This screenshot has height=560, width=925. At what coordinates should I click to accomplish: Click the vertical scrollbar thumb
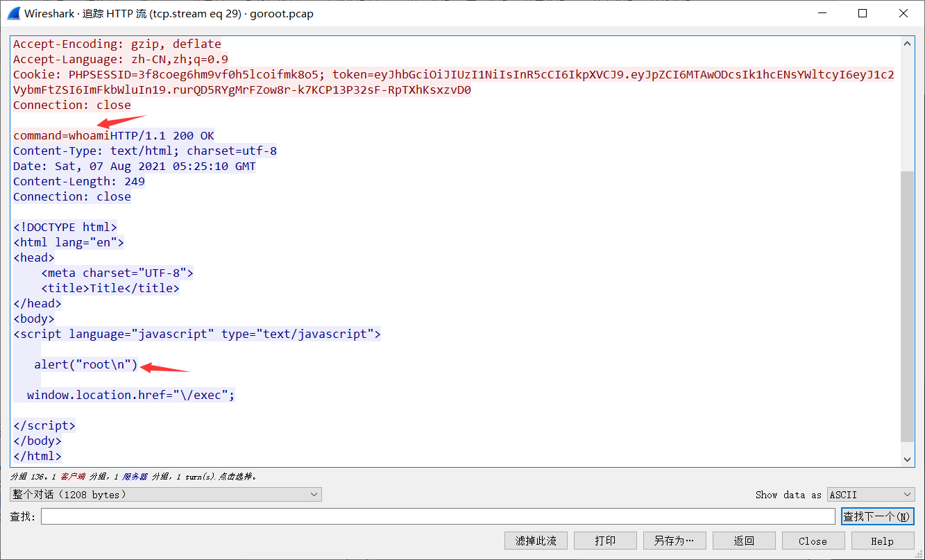(x=907, y=305)
